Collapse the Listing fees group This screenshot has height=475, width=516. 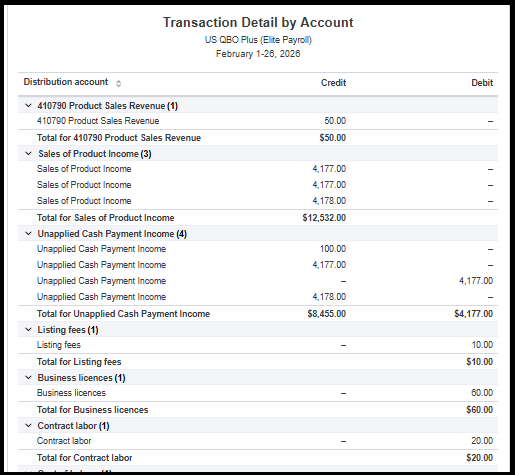tap(28, 330)
